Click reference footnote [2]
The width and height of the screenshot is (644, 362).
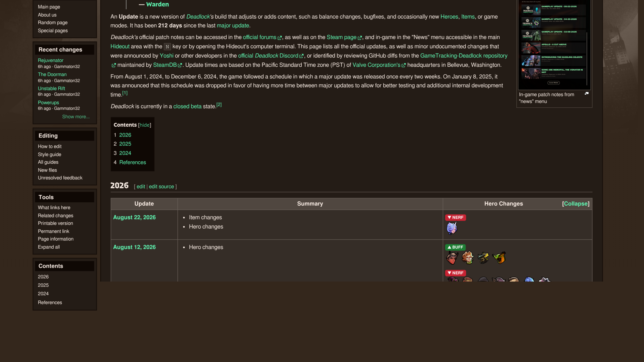pos(219,105)
